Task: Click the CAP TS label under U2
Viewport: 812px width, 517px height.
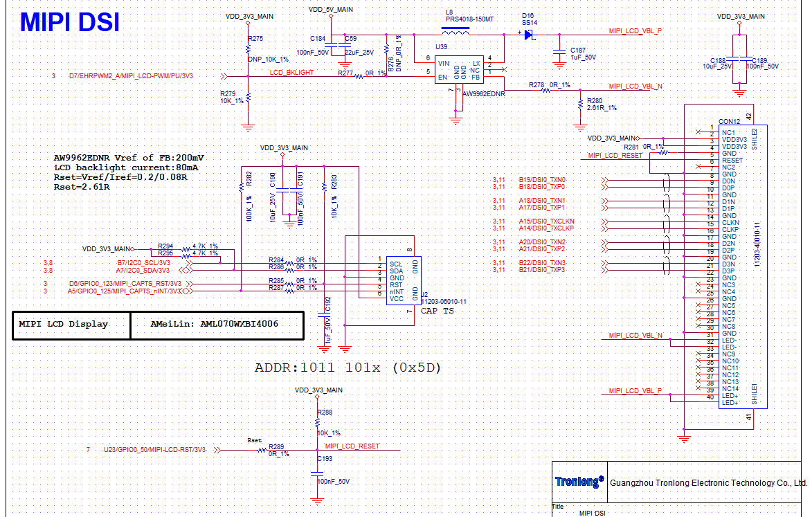Action: click(437, 311)
